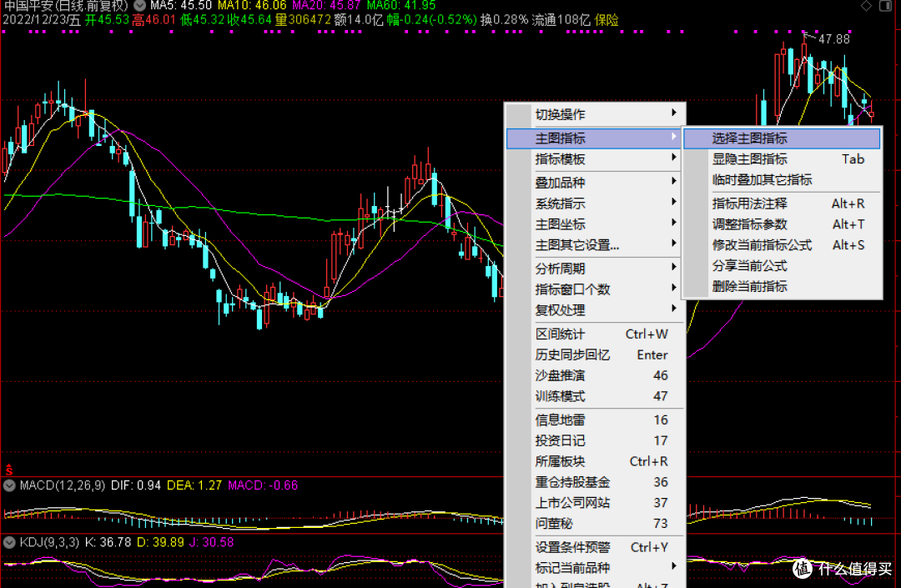Click 临时叠加其它指标 submenu item
Viewport: 901px width, 588px height.
(782, 179)
